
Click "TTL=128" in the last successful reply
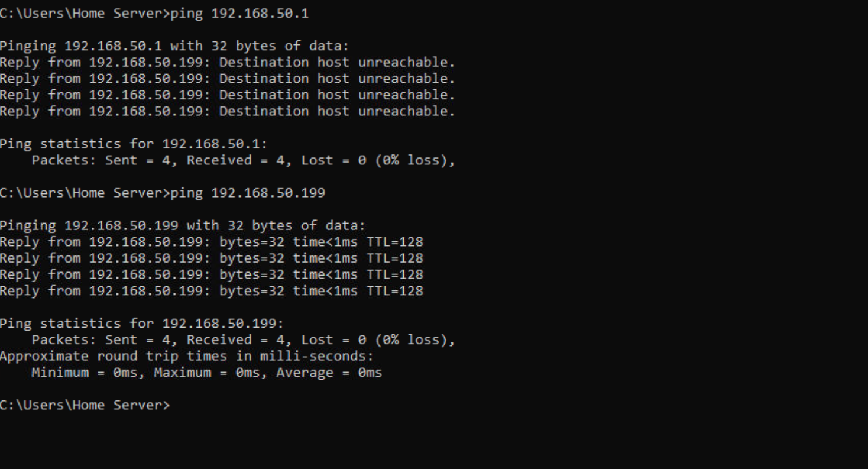coord(394,291)
